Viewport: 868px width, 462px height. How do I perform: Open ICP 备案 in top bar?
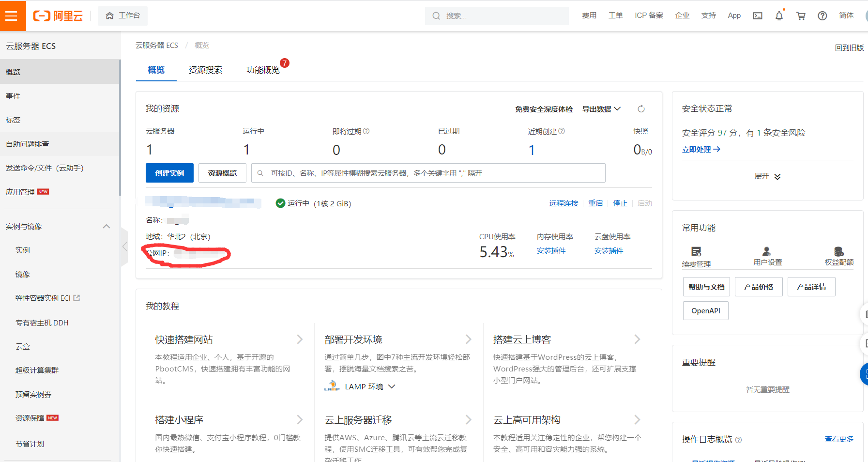(x=649, y=15)
